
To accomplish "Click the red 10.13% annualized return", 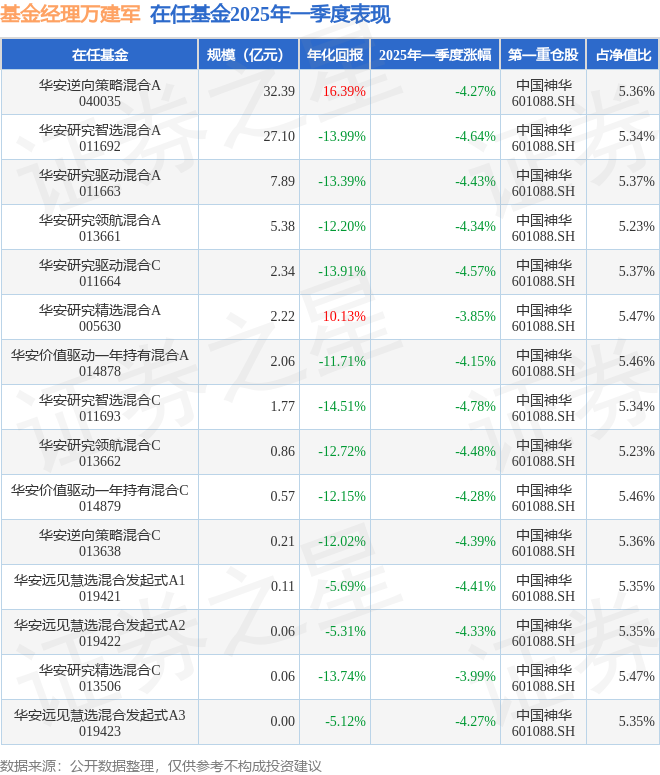I will (344, 316).
